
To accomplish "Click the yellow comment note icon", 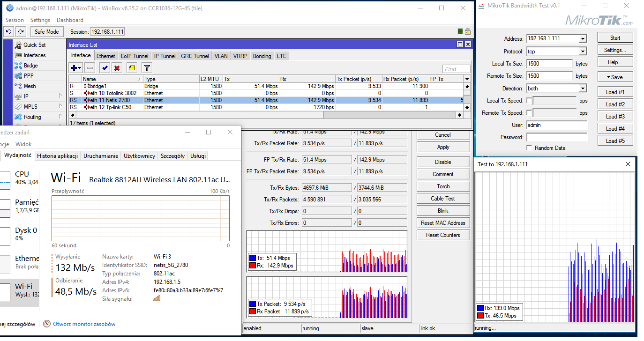I will pos(132,68).
